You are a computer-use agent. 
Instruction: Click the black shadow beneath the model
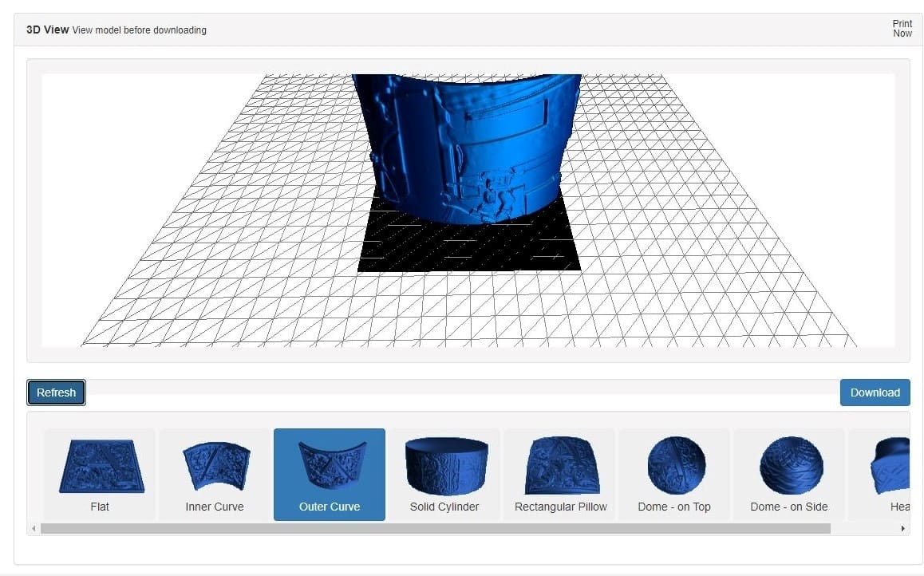point(471,247)
